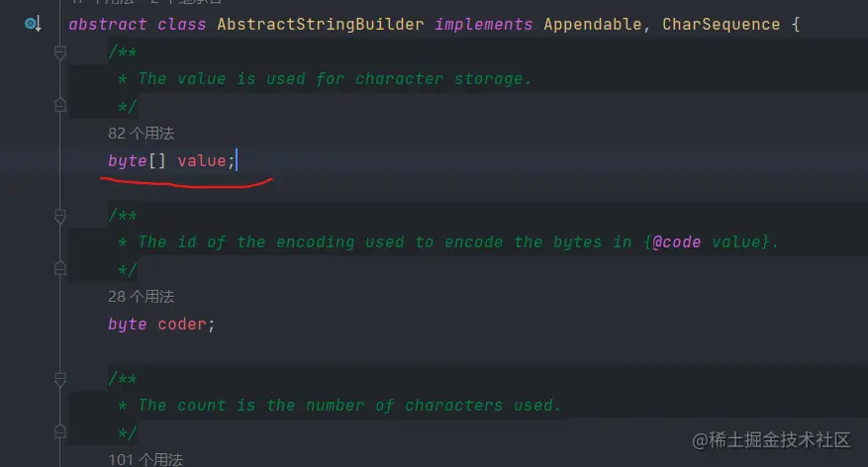Click the '@code' tag in the comment
The image size is (868, 467).
pos(676,242)
